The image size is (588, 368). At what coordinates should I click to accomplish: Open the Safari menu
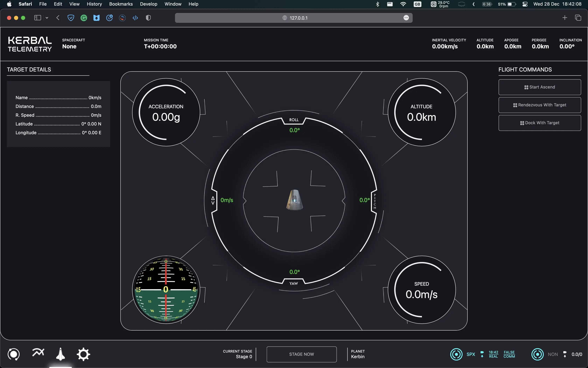[x=25, y=4]
